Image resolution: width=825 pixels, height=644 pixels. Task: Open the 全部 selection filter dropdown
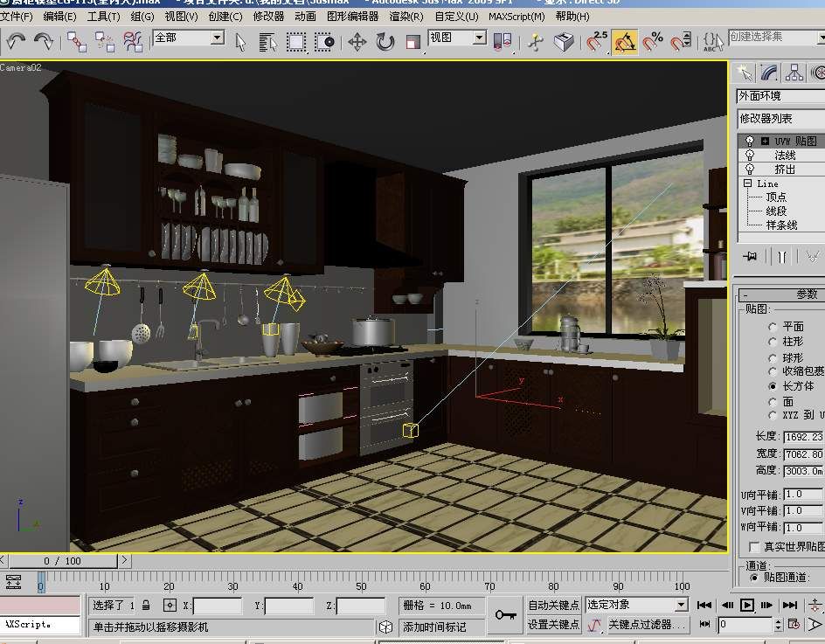click(217, 38)
